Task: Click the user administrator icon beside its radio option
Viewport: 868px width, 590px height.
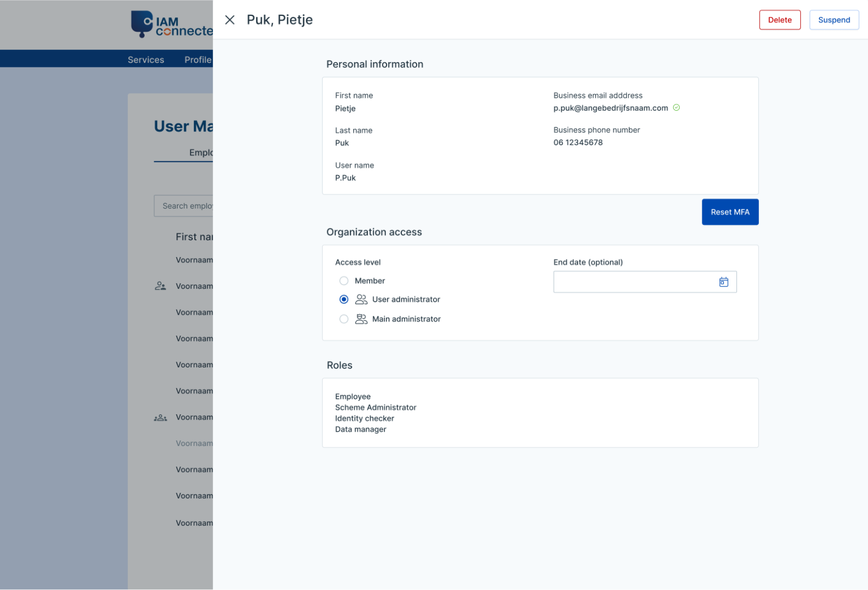Action: 361,299
